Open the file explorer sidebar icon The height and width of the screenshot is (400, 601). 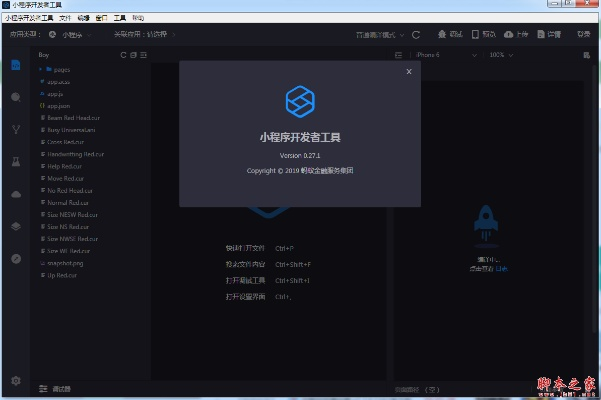click(16, 65)
